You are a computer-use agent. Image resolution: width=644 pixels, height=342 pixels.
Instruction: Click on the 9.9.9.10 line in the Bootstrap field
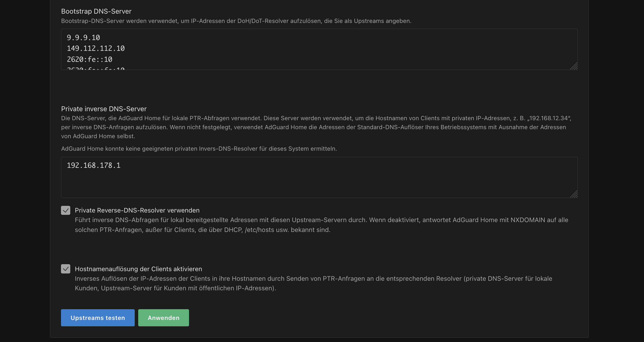(83, 38)
